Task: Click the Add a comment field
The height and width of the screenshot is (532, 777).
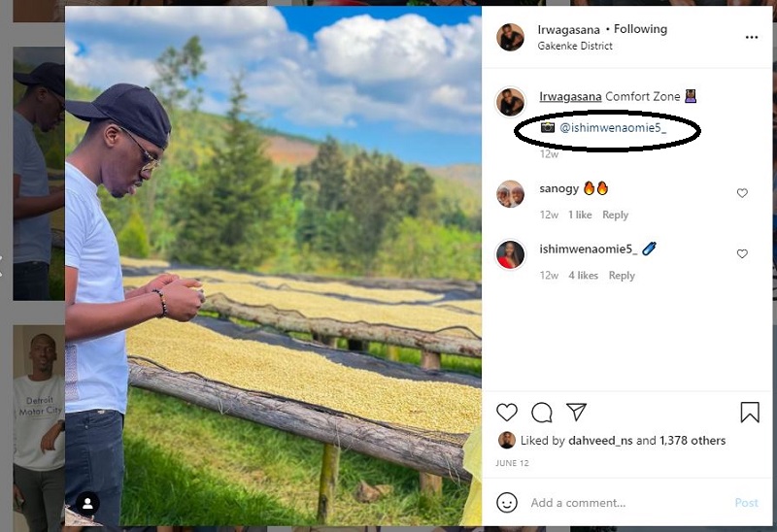Action: click(622, 503)
